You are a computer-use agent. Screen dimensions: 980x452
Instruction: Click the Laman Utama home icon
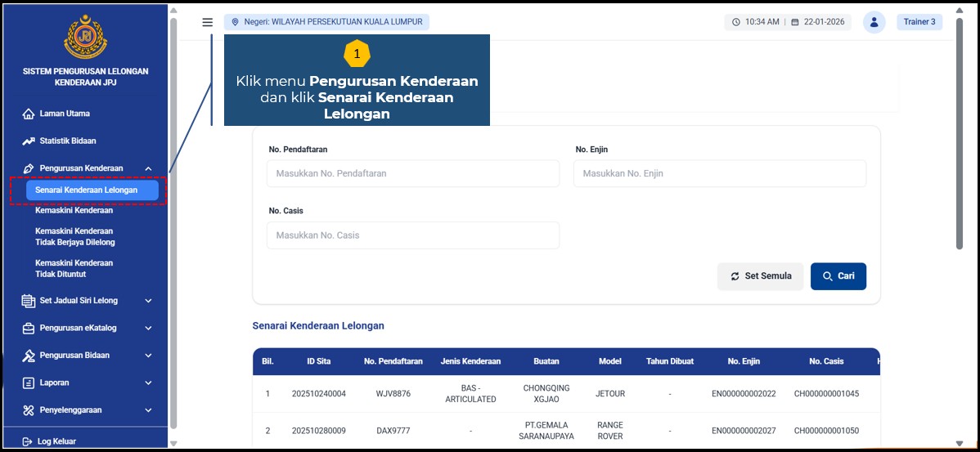29,114
